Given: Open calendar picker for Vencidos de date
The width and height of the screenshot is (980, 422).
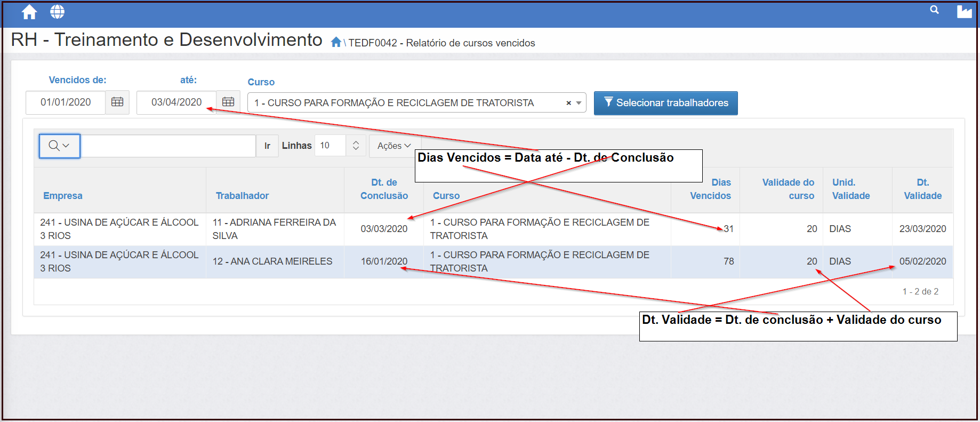Looking at the screenshot, I should [117, 102].
